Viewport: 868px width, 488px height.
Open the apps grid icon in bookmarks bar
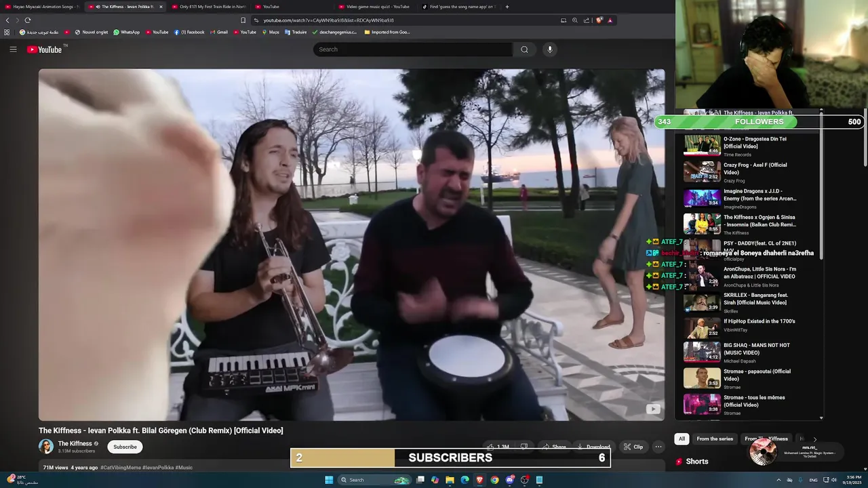click(7, 32)
